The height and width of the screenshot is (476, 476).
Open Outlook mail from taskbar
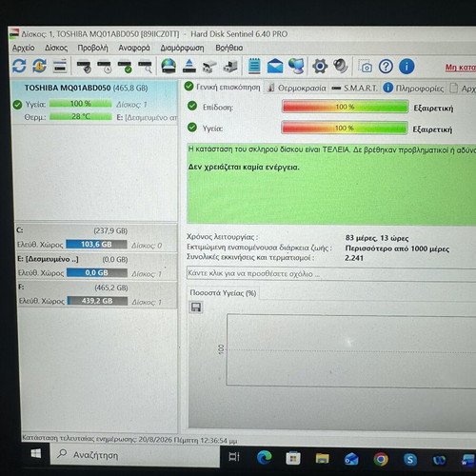tap(351, 459)
